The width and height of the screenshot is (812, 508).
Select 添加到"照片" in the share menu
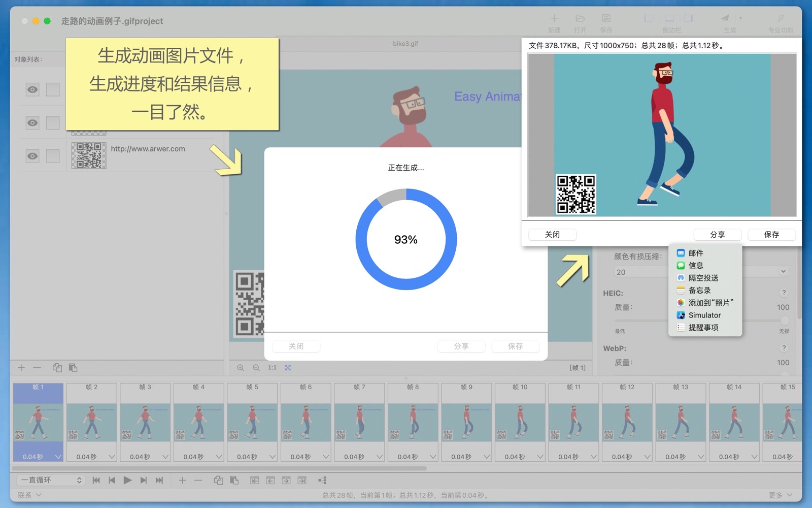(710, 303)
